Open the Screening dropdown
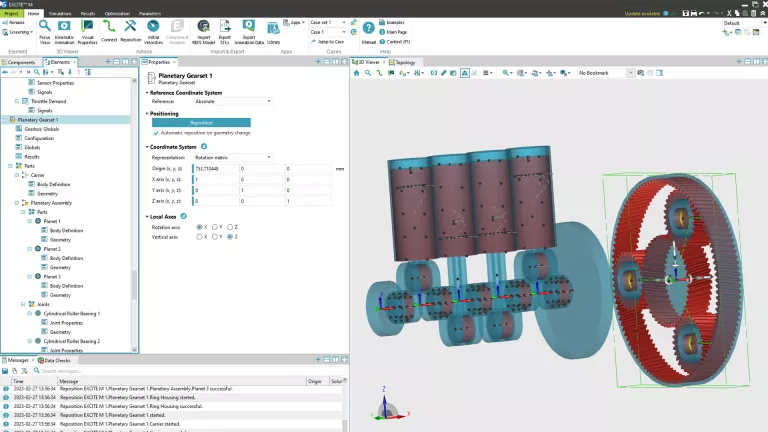Image resolution: width=768 pixels, height=432 pixels. (x=18, y=32)
